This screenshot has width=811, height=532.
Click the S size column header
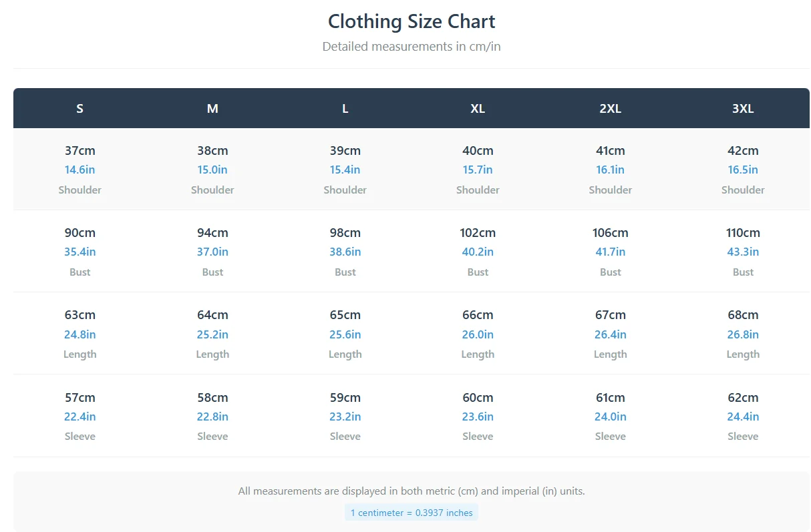pyautogui.click(x=79, y=108)
